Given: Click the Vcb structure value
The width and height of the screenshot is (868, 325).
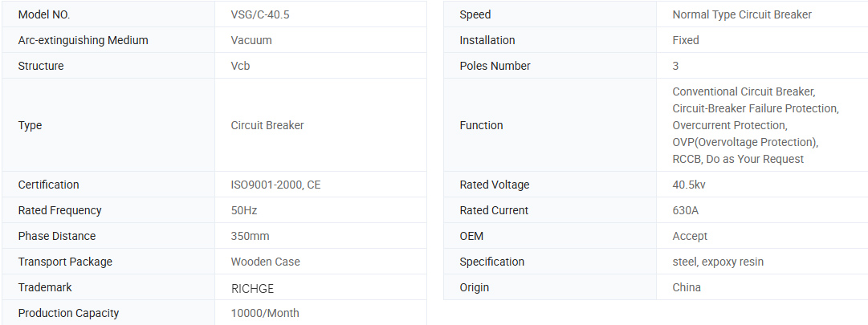Looking at the screenshot, I should pos(240,66).
